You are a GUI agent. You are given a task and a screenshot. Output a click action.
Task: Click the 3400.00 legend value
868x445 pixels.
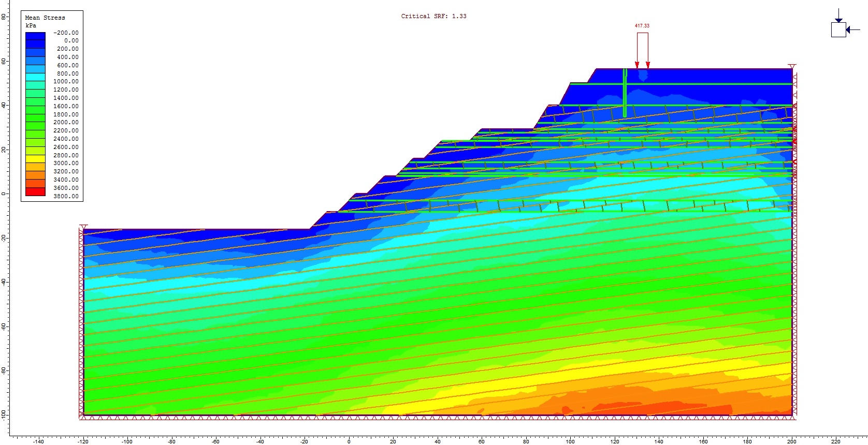[x=66, y=180]
